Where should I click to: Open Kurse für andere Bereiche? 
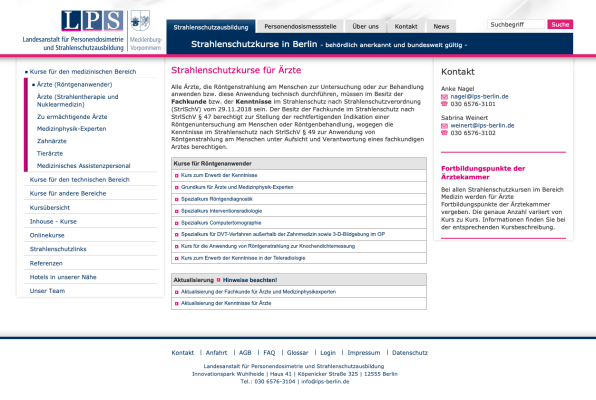click(x=68, y=194)
